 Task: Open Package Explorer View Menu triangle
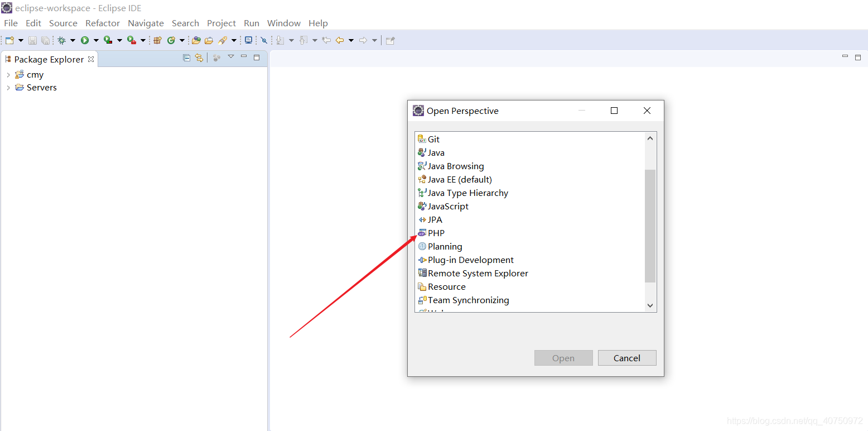231,57
